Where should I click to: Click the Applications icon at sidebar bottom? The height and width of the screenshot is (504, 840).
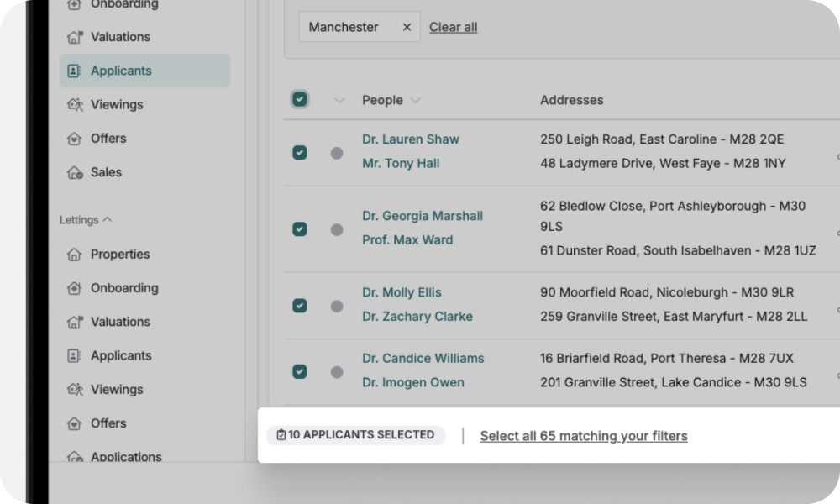pos(75,456)
